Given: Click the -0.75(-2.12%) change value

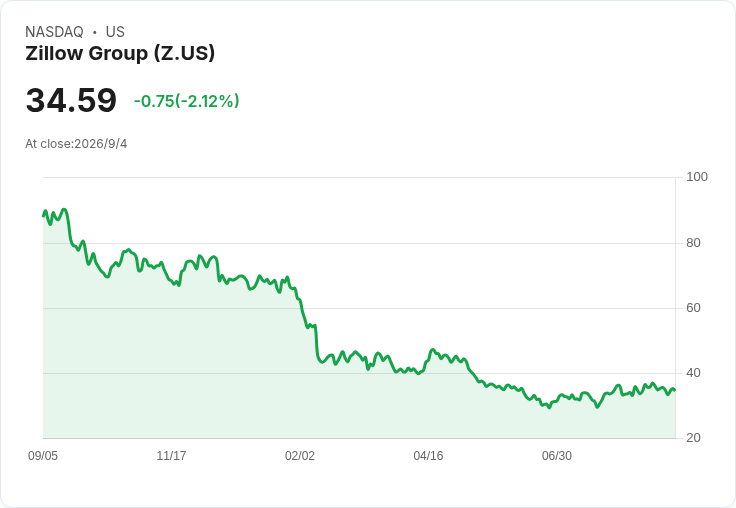Looking at the screenshot, I should point(186,101).
